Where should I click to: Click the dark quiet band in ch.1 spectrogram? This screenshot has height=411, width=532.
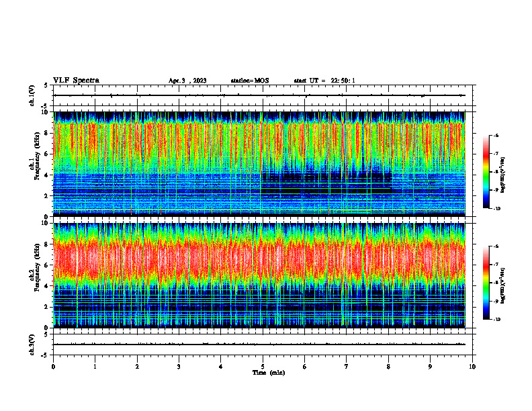[326, 183]
